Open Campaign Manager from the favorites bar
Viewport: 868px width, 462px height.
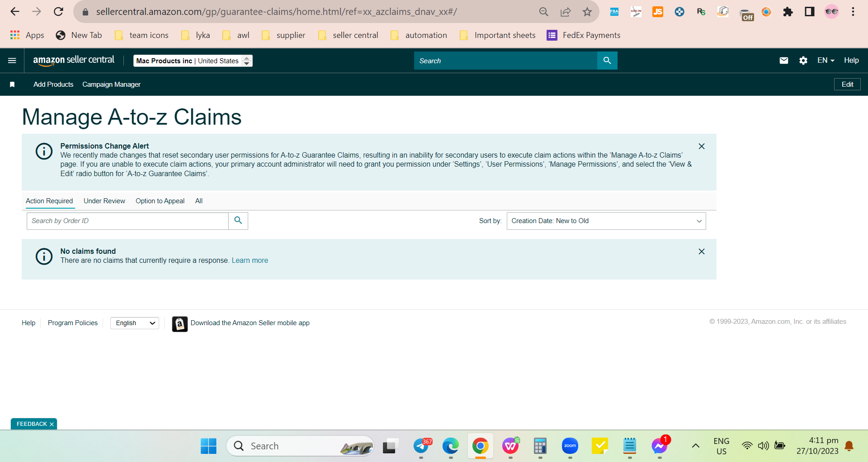[x=111, y=84]
